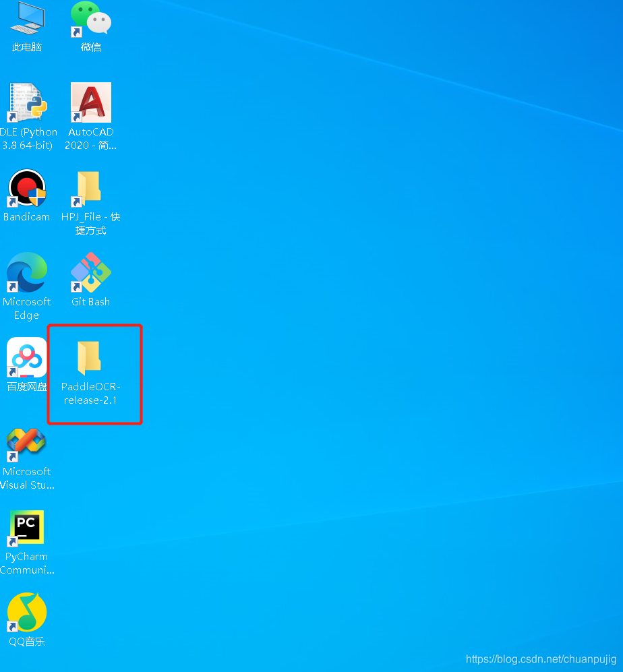Select the Bandicam shortcut icon
This screenshot has width=623, height=672.
(x=26, y=188)
